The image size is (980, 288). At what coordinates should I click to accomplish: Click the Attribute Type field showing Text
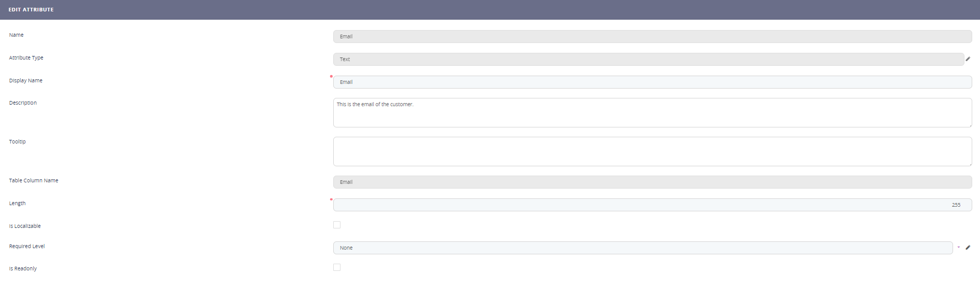[x=648, y=60]
